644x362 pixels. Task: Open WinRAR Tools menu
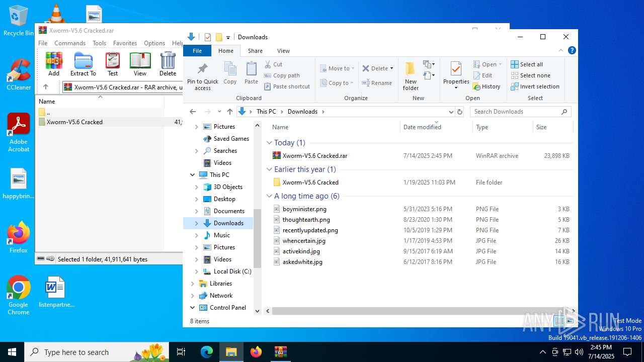(99, 43)
